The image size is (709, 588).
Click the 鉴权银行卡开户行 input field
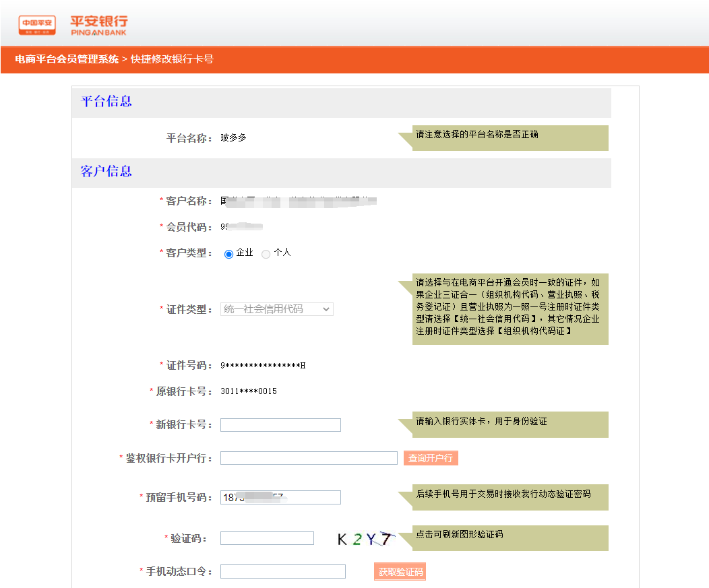(x=309, y=458)
